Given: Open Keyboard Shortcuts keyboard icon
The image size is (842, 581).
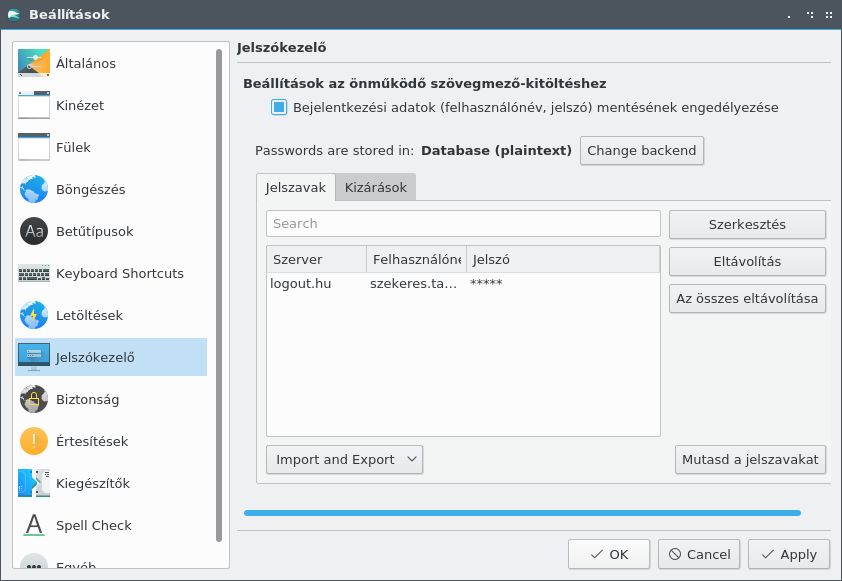Looking at the screenshot, I should [34, 273].
